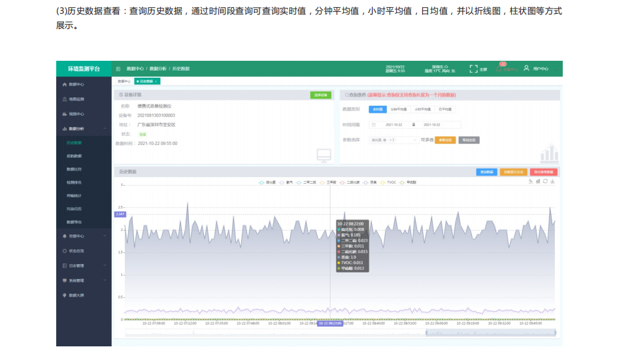Viewport: 617px width, 364px height.
Task: Open 数据中心 home icon in sidebar
Action: [65, 84]
